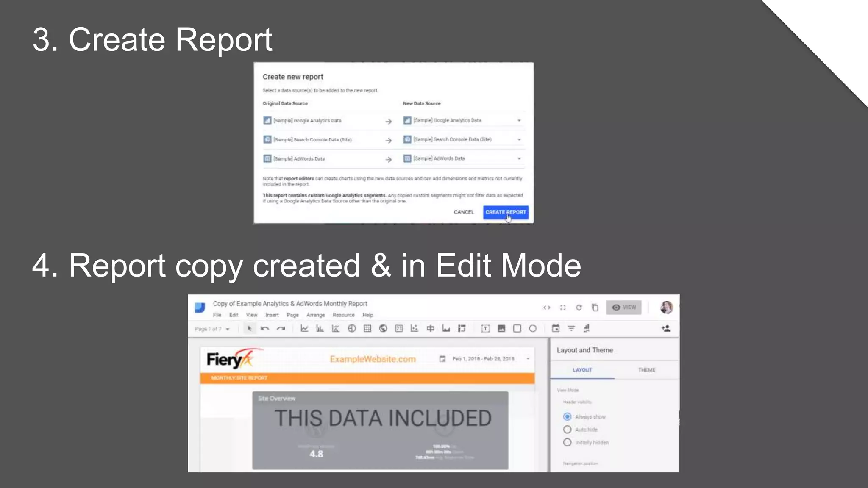The width and height of the screenshot is (868, 488).
Task: Click the ExampleWebsite.com heading
Action: (373, 359)
